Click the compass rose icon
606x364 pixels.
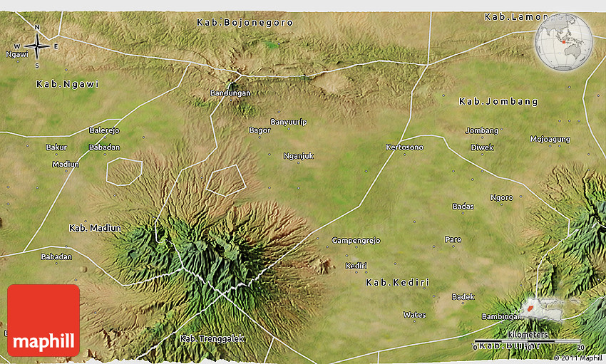(37, 46)
